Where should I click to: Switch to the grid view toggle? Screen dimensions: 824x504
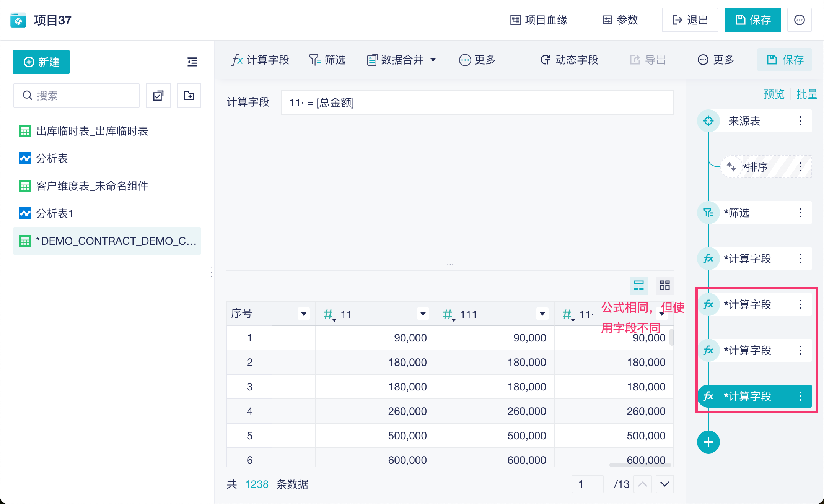664,285
